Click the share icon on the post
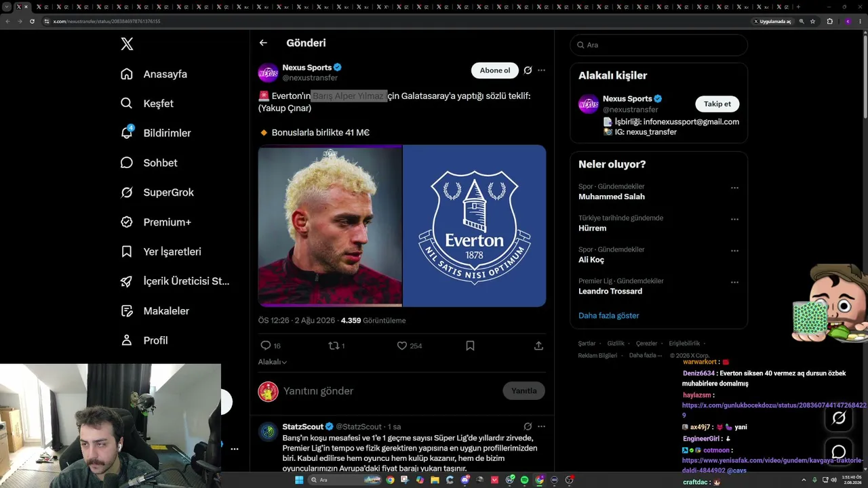The height and width of the screenshot is (488, 868). pyautogui.click(x=538, y=346)
